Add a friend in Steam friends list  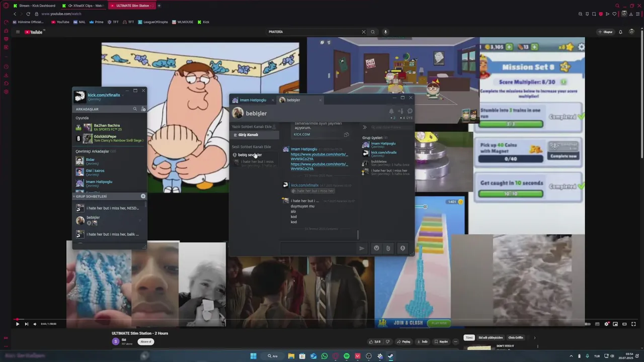click(x=143, y=109)
